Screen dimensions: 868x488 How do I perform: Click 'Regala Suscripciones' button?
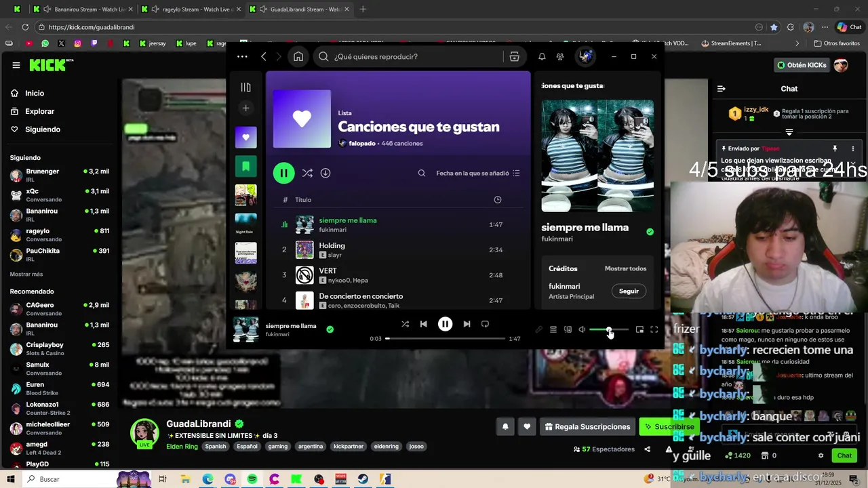pyautogui.click(x=587, y=427)
